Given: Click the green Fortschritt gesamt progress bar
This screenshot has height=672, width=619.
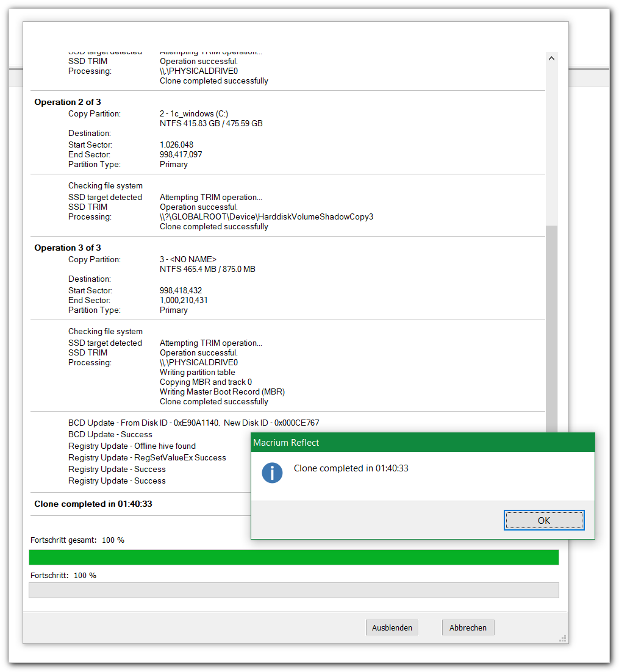Looking at the screenshot, I should pyautogui.click(x=293, y=557).
